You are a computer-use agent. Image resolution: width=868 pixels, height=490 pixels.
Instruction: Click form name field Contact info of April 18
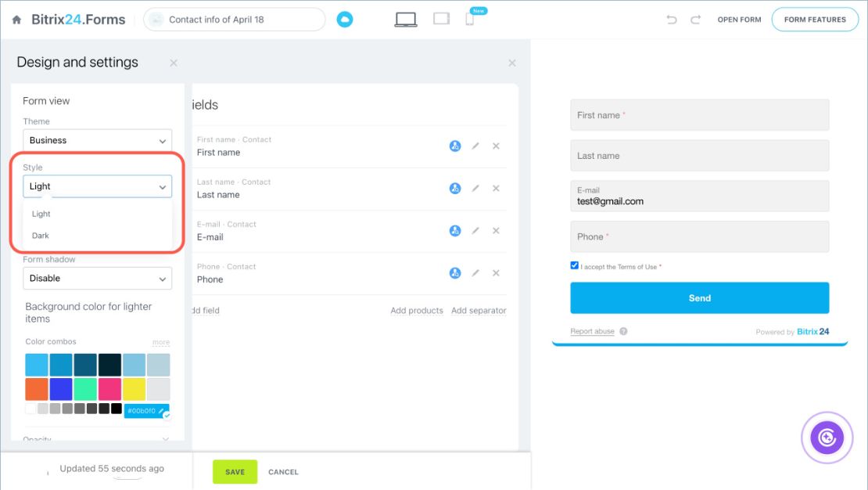(x=235, y=20)
